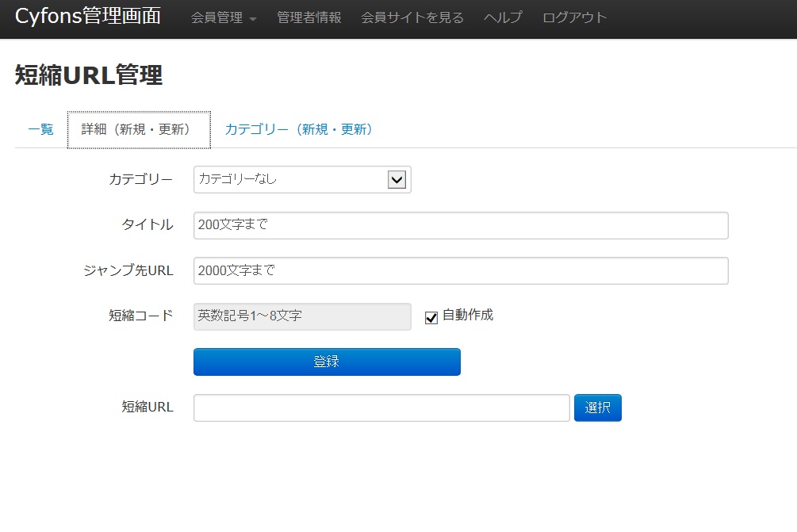Click the 短縮コード input field
The width and height of the screenshot is (797, 532).
pos(301,316)
